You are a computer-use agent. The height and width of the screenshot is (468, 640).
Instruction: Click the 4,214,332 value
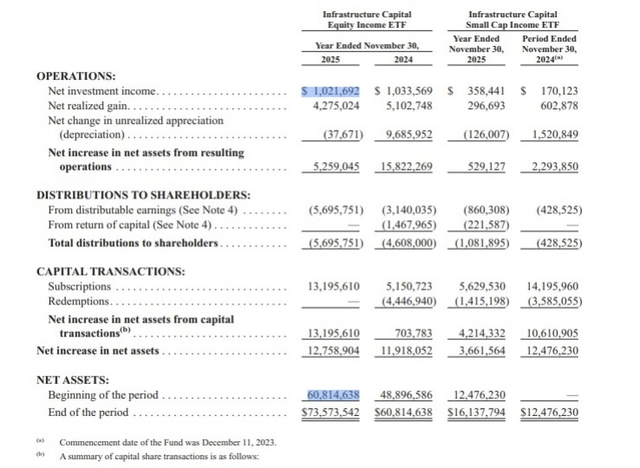482,334
